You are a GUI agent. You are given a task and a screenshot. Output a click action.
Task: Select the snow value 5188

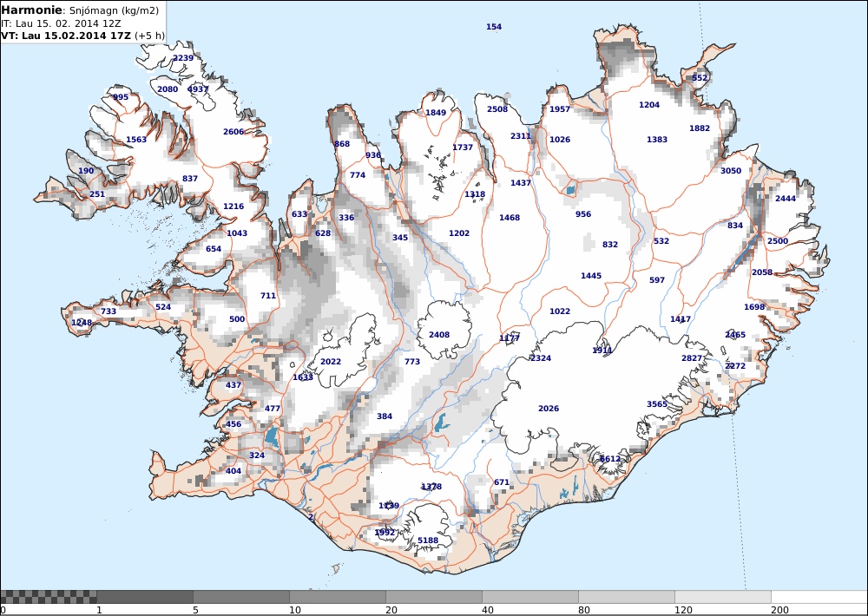coord(428,541)
